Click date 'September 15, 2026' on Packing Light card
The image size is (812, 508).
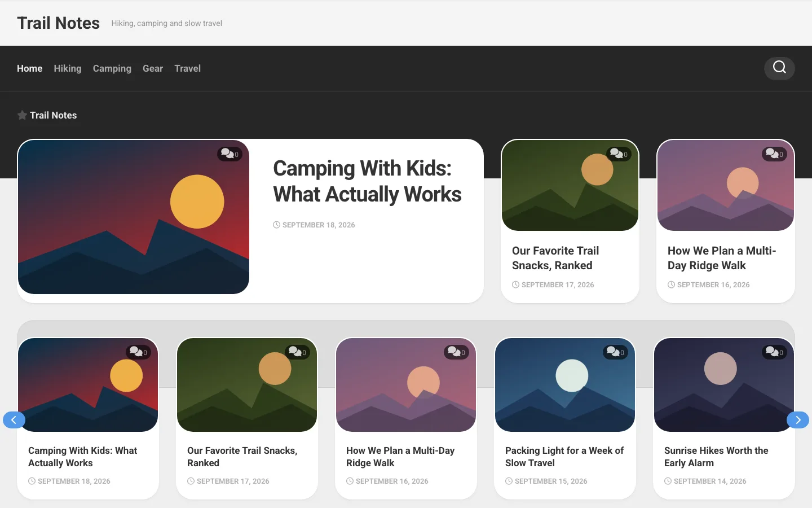(551, 481)
